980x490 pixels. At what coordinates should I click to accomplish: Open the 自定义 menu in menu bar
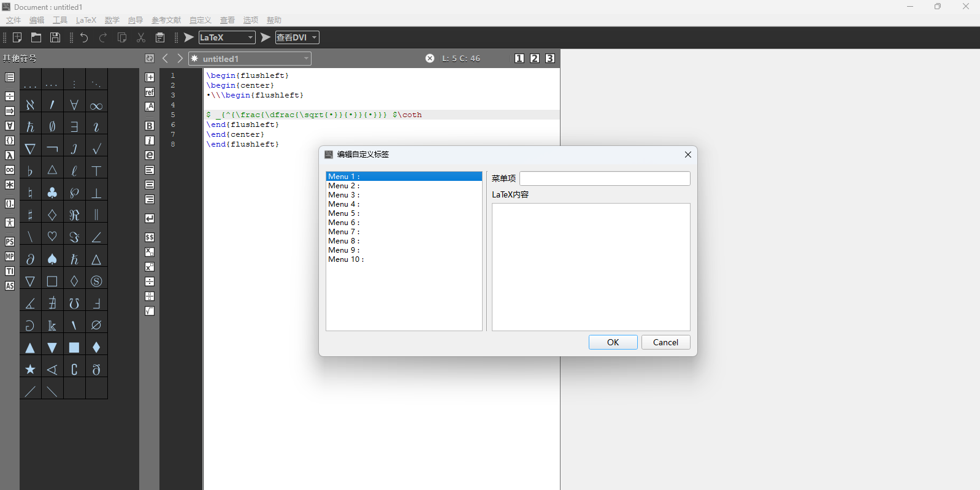(x=200, y=20)
